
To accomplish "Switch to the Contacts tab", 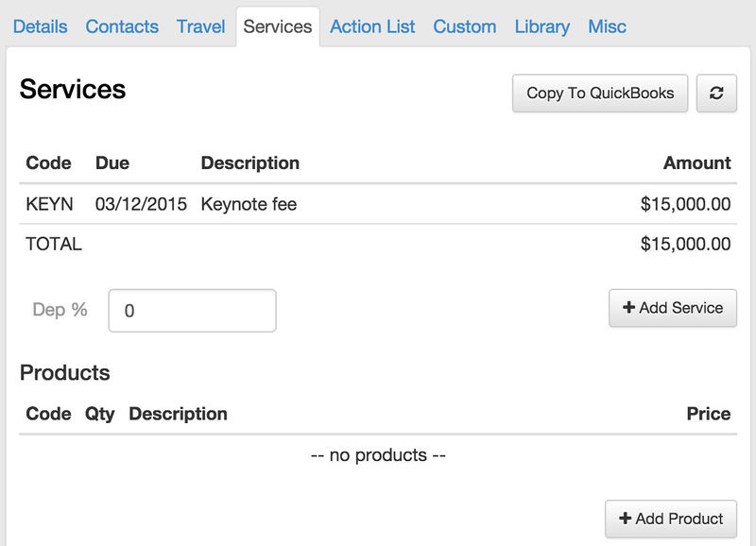I will point(122,26).
